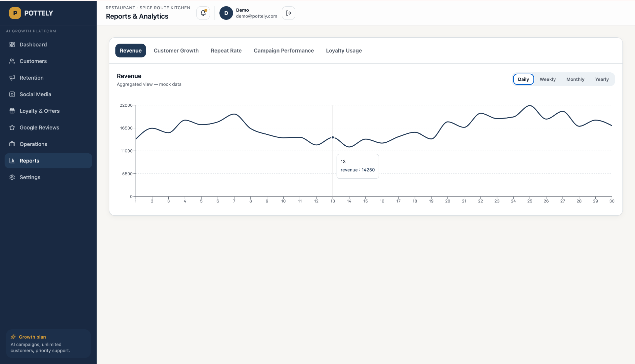Click the revenue : 14250 tooltip
Image resolution: width=635 pixels, height=364 pixels.
pyautogui.click(x=358, y=166)
